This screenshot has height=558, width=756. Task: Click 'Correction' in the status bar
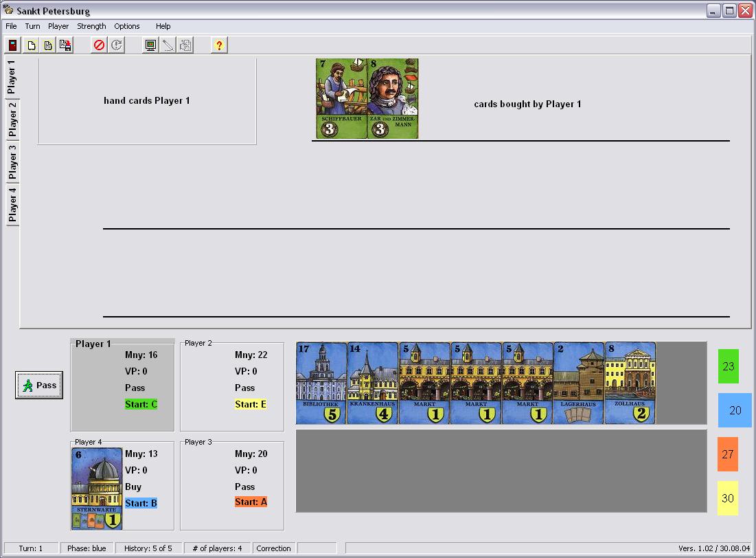click(x=274, y=548)
